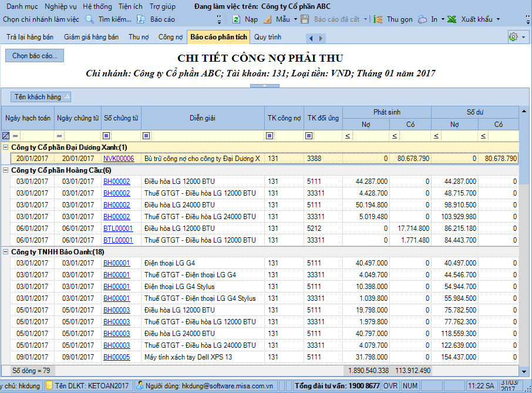Image resolution: width=532 pixels, height=393 pixels.
Task: Click the vertical scrollbar down arrow
Action: pyautogui.click(x=524, y=371)
